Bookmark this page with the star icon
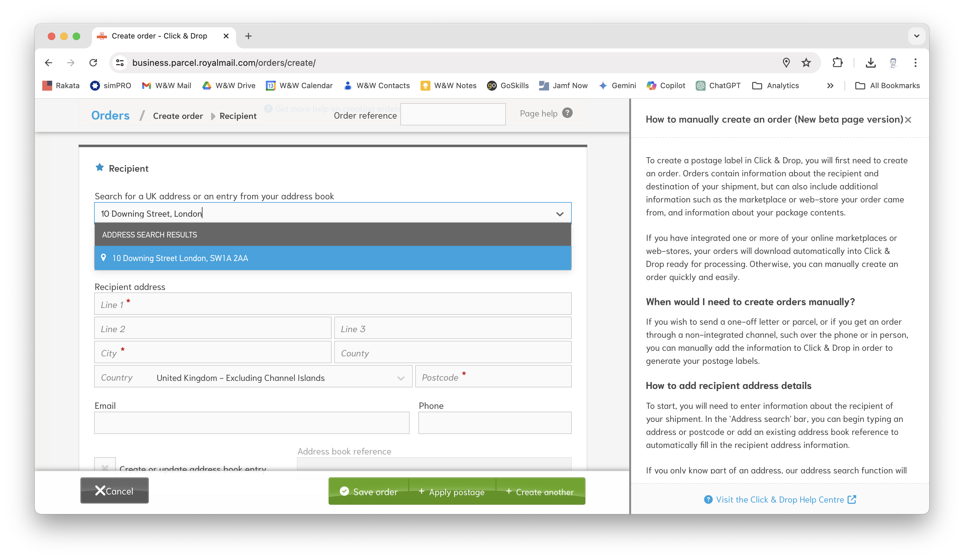This screenshot has height=560, width=964. click(x=806, y=63)
